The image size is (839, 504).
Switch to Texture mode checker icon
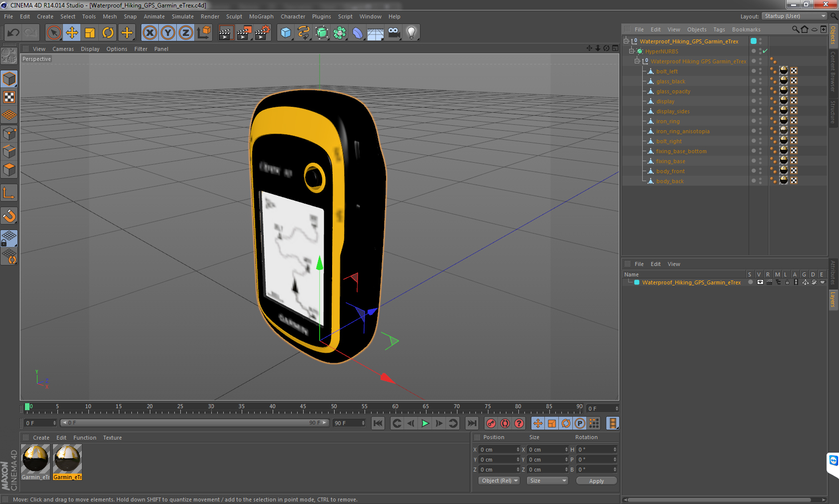(x=9, y=97)
